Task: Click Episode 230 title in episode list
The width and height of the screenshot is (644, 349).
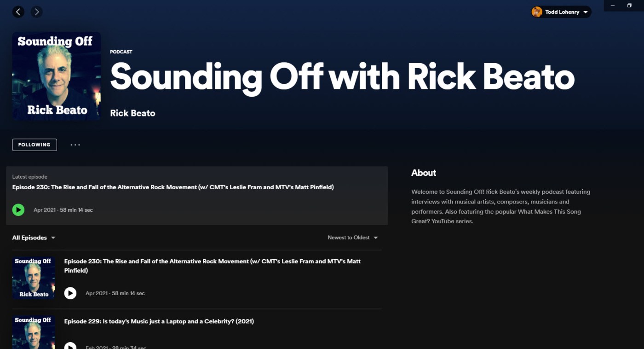Action: pos(212,262)
